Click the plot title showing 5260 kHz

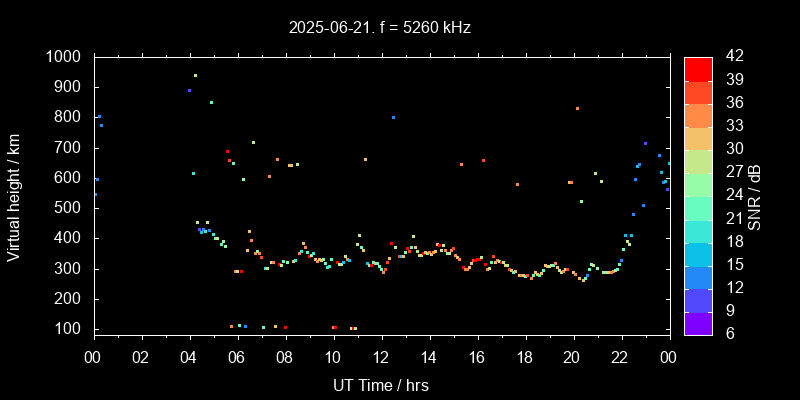pyautogui.click(x=380, y=28)
